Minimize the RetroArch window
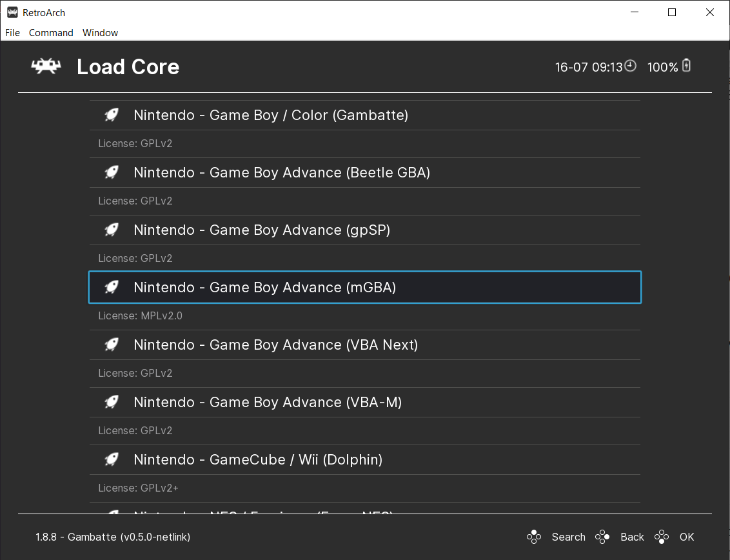The height and width of the screenshot is (560, 730). tap(634, 12)
